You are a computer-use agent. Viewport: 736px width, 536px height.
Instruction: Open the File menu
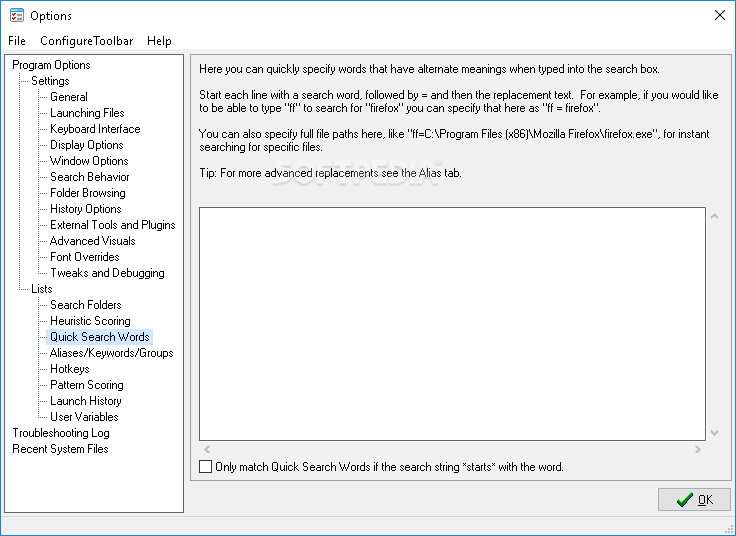(17, 41)
